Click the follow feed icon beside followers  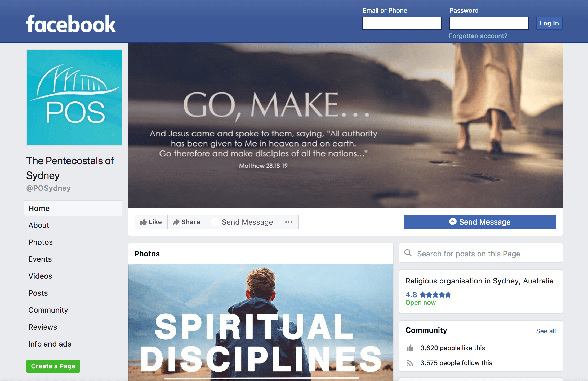410,363
